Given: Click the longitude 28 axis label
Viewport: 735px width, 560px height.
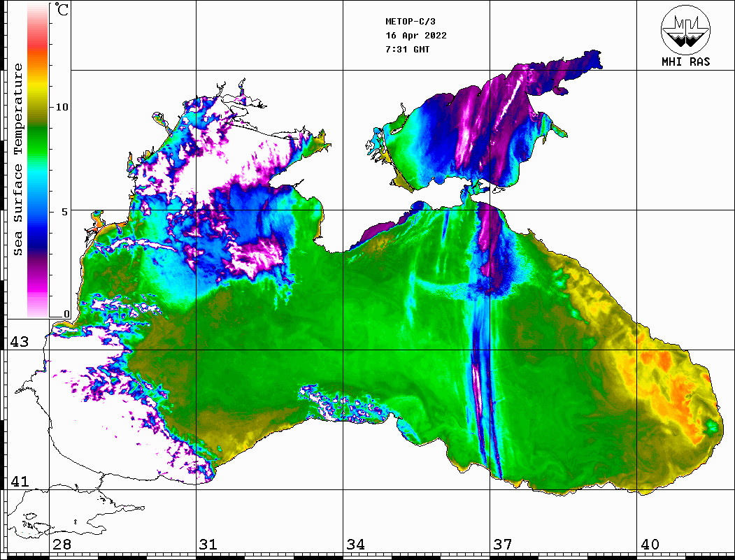Looking at the screenshot, I should (x=62, y=545).
